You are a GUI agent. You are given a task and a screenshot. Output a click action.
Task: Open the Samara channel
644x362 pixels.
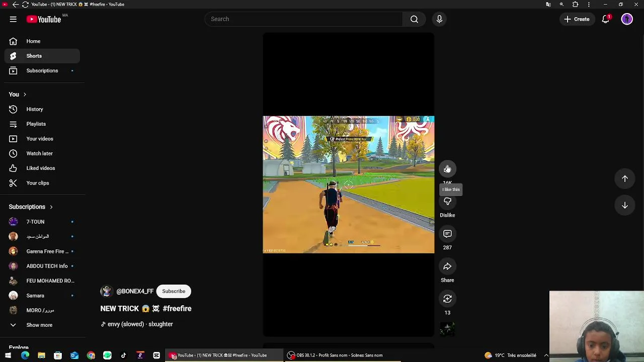point(42,296)
